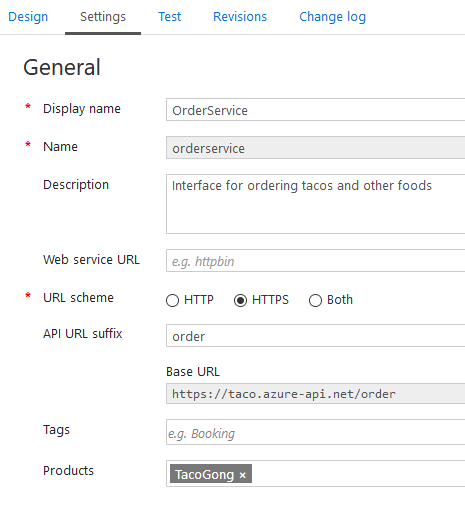
Task: Click the Display name input field
Action: point(315,110)
